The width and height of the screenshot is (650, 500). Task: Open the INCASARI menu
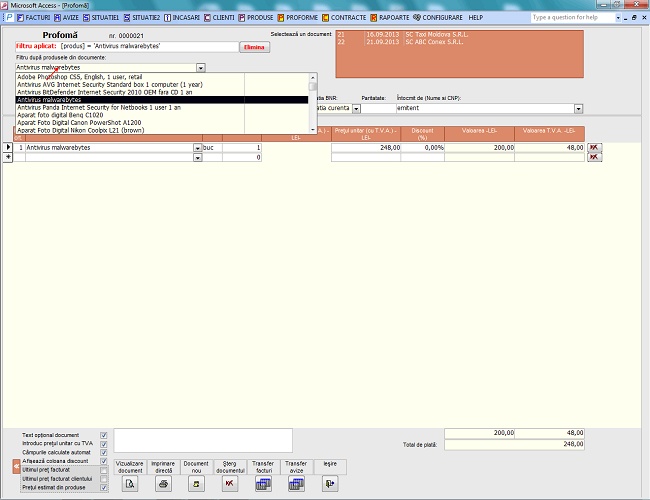[182, 17]
